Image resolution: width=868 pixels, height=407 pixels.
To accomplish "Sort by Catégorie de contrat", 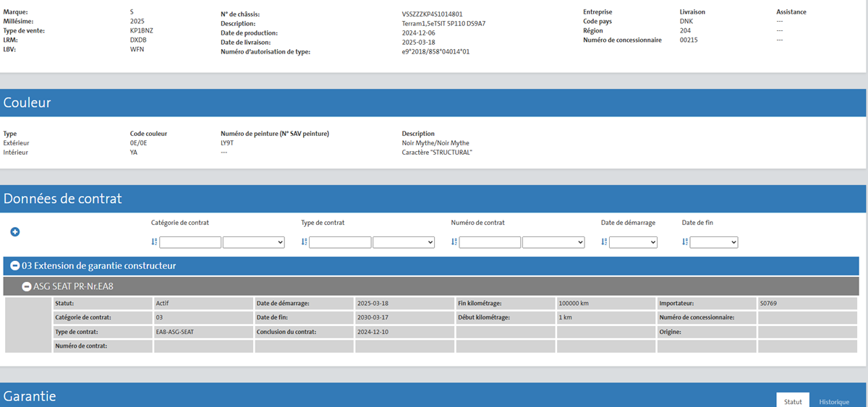I will (x=154, y=242).
